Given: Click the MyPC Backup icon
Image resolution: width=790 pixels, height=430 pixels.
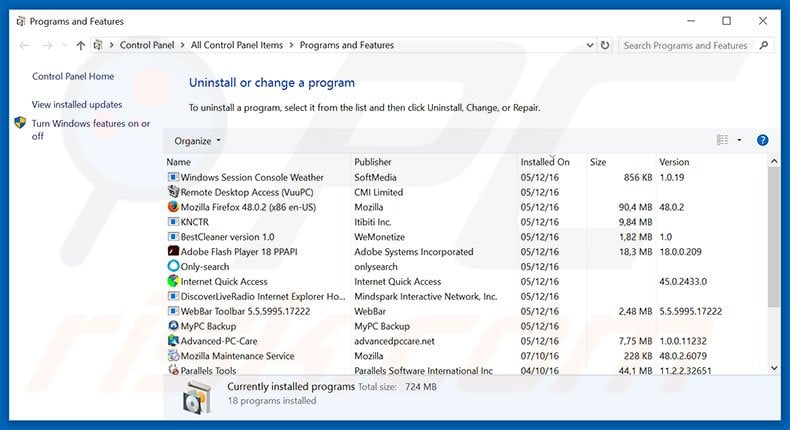Looking at the screenshot, I should click(x=173, y=326).
